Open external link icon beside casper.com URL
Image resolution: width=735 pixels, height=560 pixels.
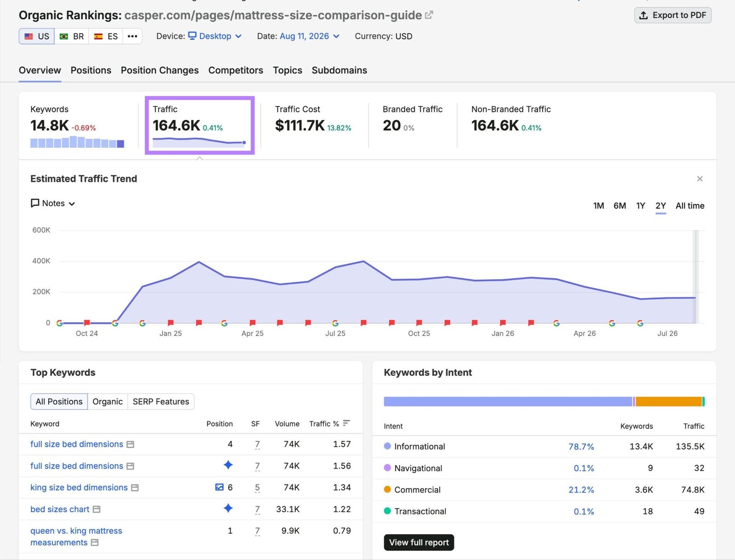pyautogui.click(x=429, y=15)
